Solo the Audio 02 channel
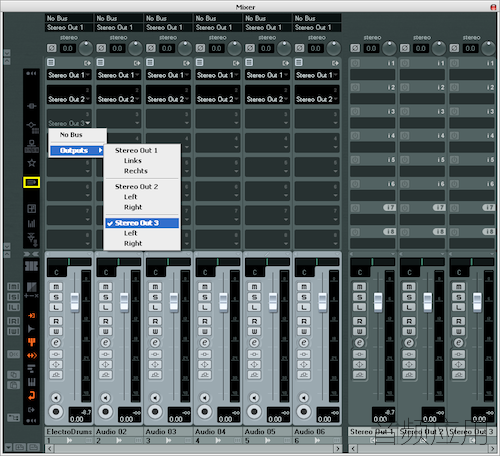 pyautogui.click(x=105, y=297)
